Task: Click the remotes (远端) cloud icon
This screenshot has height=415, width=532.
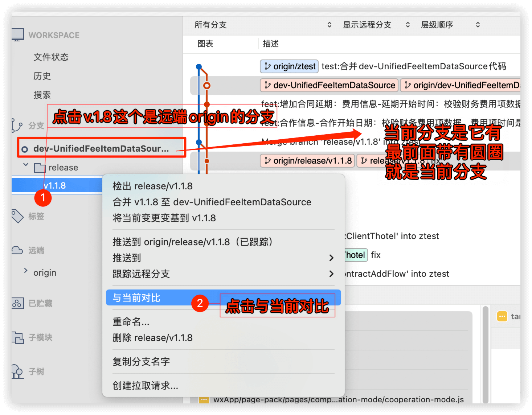Action: 17,250
